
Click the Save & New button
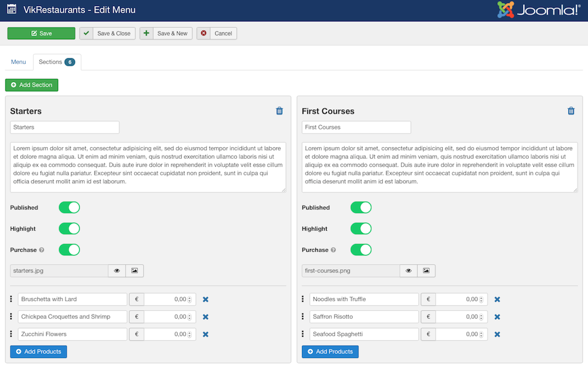click(166, 33)
